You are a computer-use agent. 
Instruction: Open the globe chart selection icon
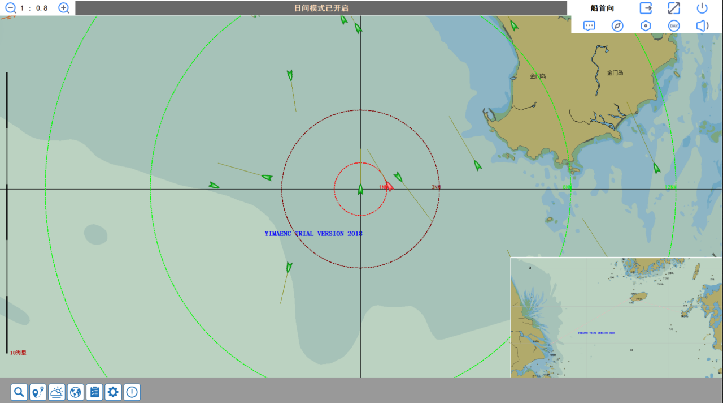pyautogui.click(x=75, y=392)
